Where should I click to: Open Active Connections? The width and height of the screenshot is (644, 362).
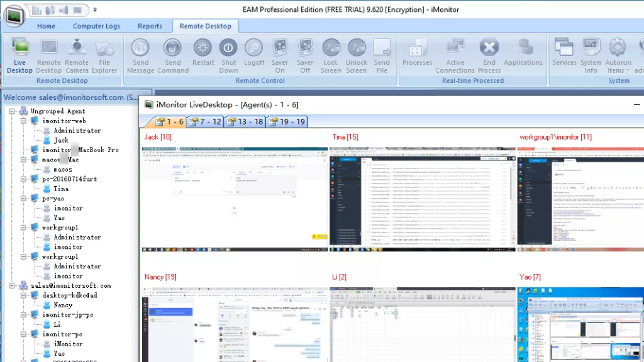[455, 56]
